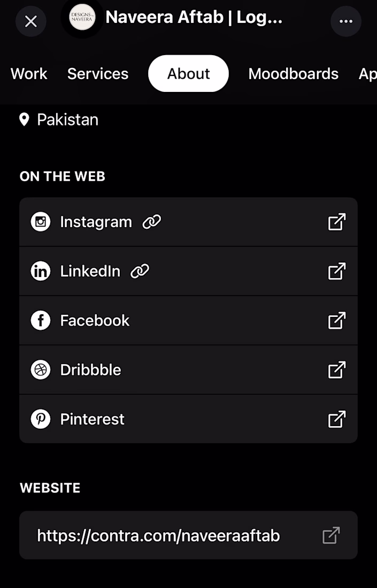
Task: Switch to the Work tab
Action: pos(28,74)
